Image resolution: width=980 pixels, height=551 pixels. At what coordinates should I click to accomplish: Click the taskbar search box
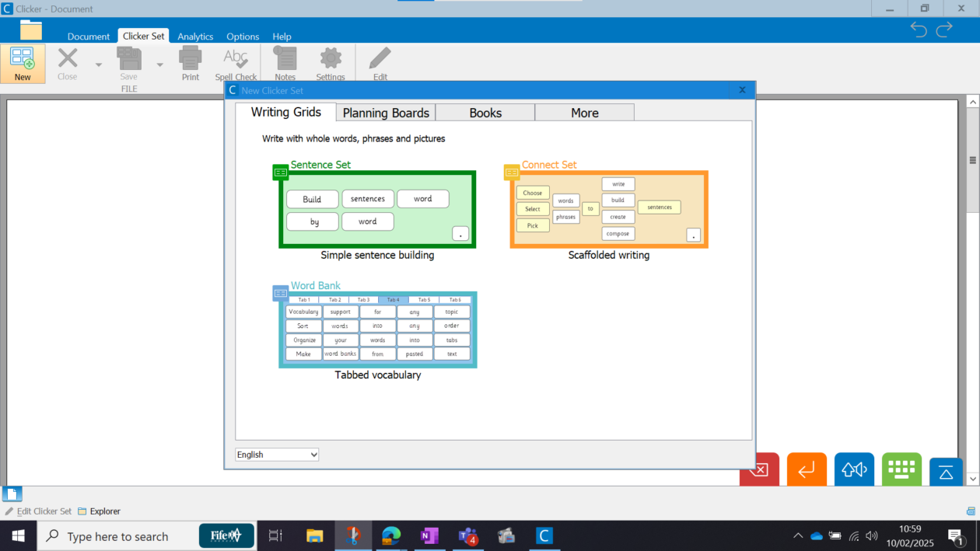pos(148,535)
